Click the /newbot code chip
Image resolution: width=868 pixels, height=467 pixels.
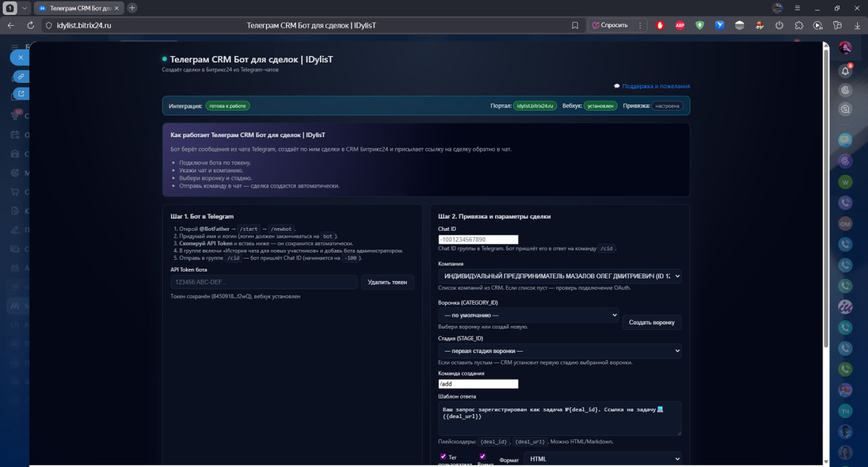click(281, 229)
